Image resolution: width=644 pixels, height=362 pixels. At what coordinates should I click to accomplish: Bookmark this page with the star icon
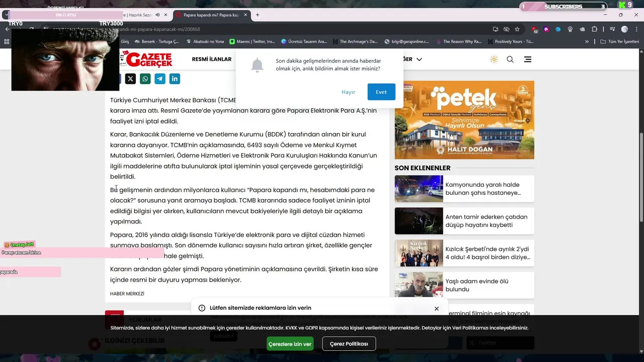click(x=517, y=29)
